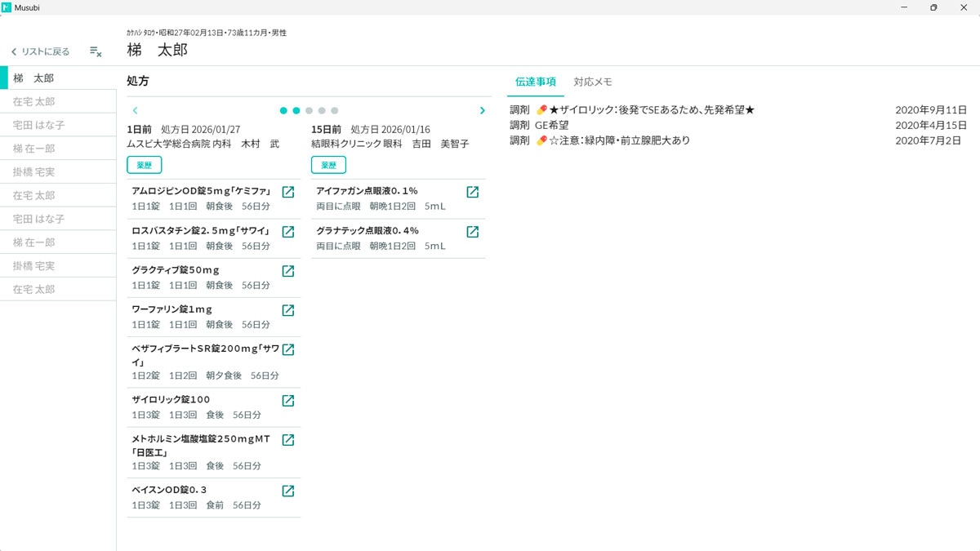Click the right chevron to view newer prescriptions

pyautogui.click(x=482, y=110)
